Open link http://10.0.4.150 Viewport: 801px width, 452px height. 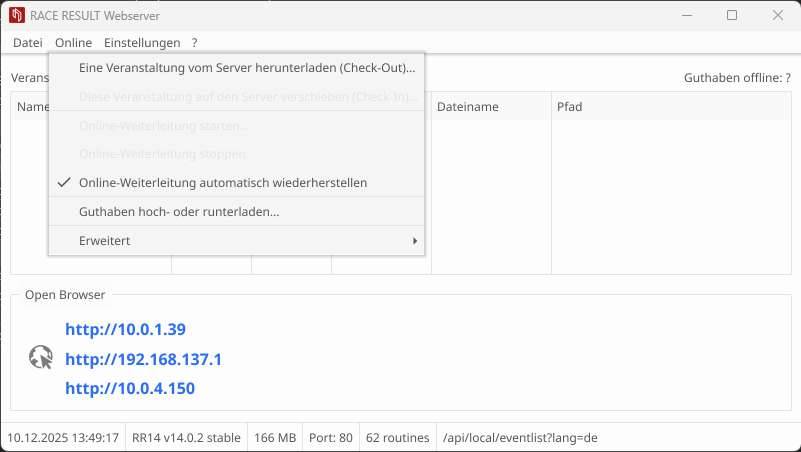[130, 388]
